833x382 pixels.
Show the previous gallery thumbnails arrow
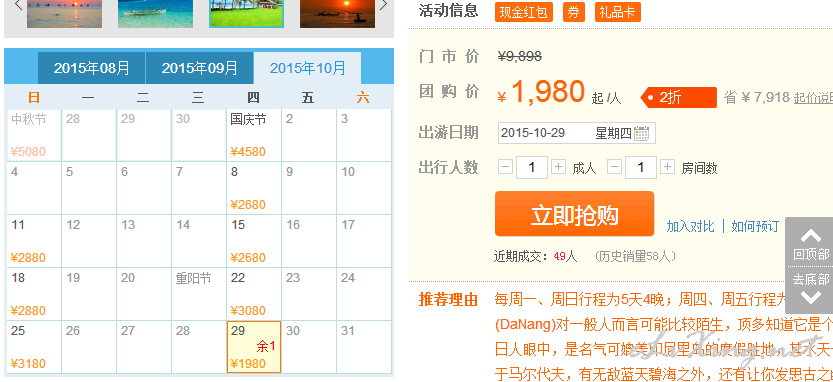(18, 6)
